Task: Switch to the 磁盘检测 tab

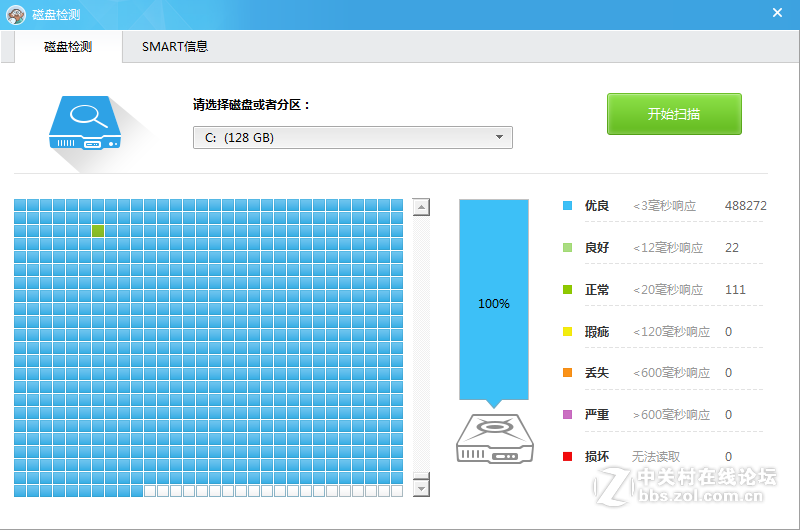Action: (x=68, y=47)
